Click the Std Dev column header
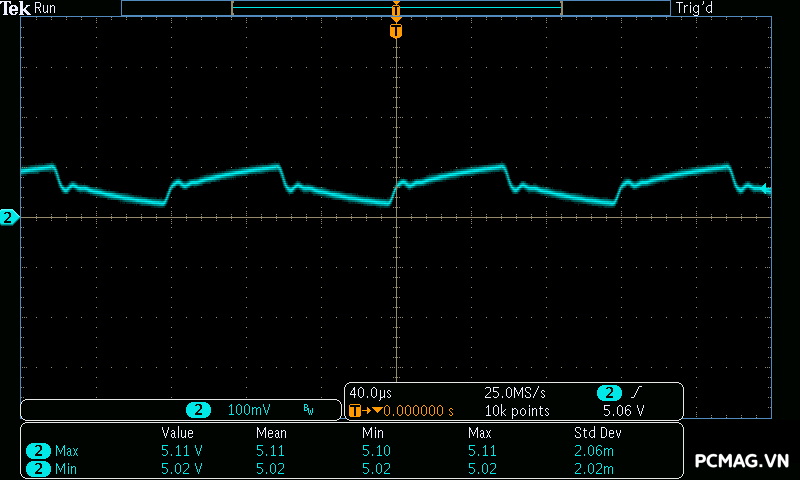This screenshot has height=480, width=800. click(x=595, y=433)
